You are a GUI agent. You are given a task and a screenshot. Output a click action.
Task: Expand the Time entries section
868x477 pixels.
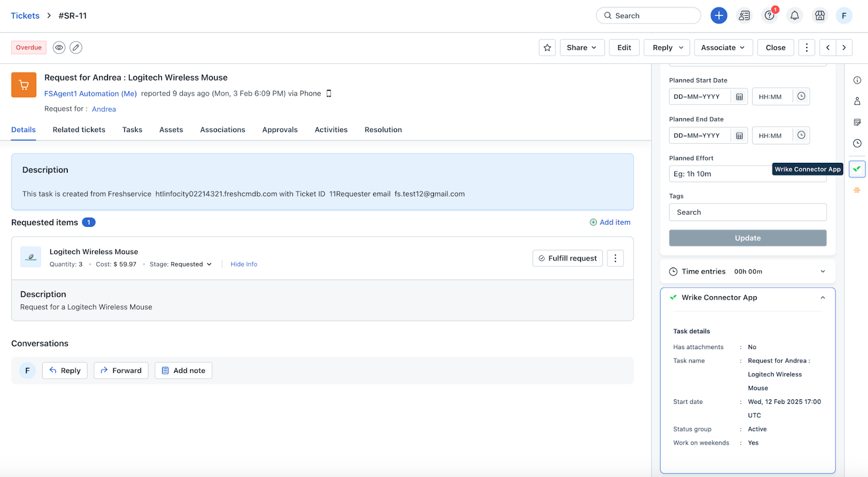(x=748, y=271)
